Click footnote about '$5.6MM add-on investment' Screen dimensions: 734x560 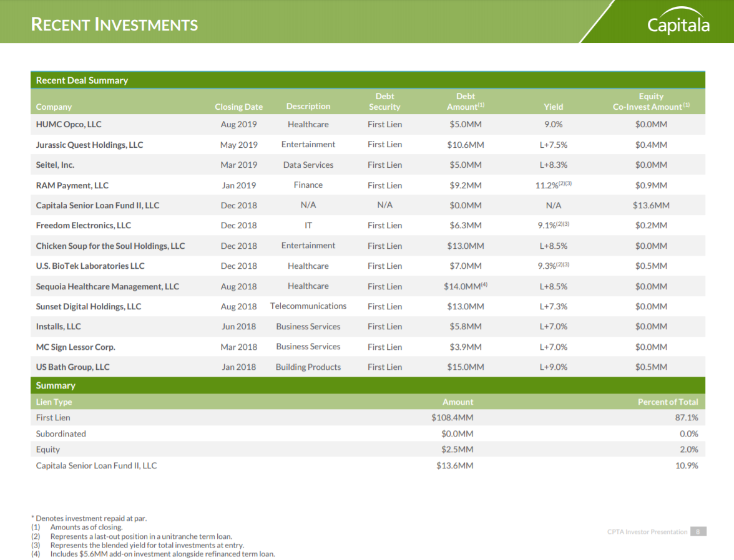pos(162,554)
